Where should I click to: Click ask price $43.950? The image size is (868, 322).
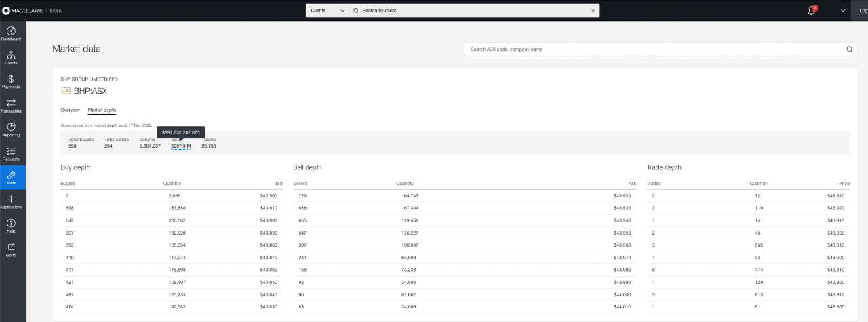click(x=622, y=231)
